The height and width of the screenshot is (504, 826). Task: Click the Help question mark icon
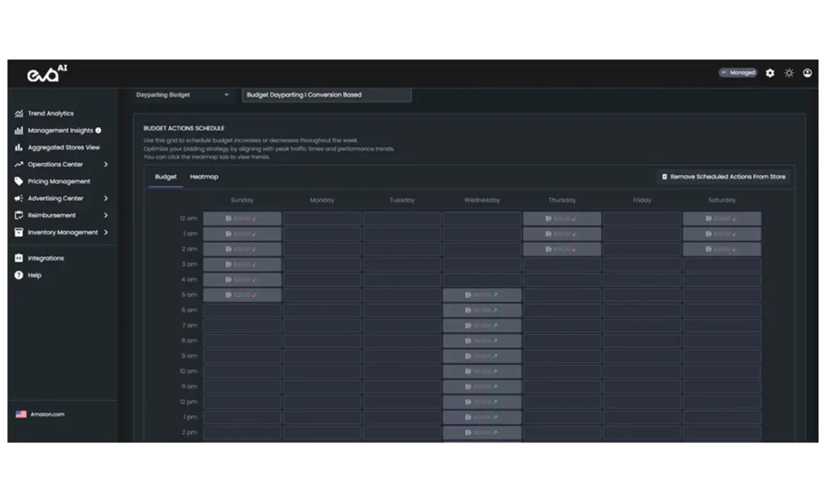pyautogui.click(x=19, y=275)
